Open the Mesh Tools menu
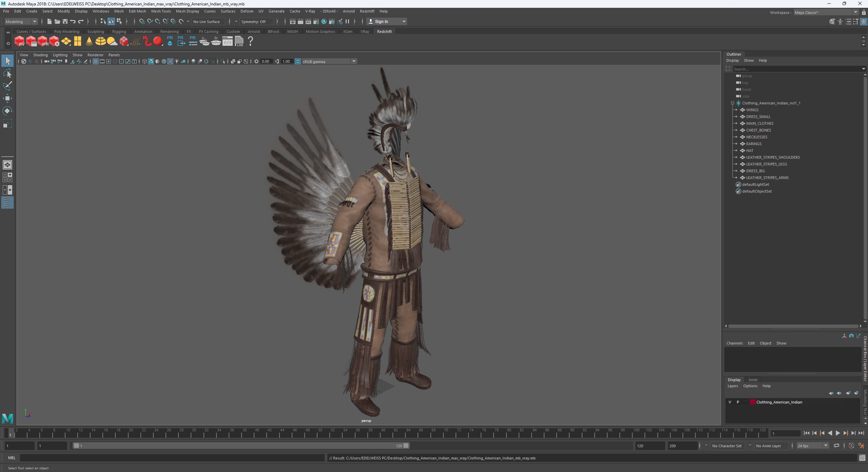868x472 pixels. click(161, 11)
